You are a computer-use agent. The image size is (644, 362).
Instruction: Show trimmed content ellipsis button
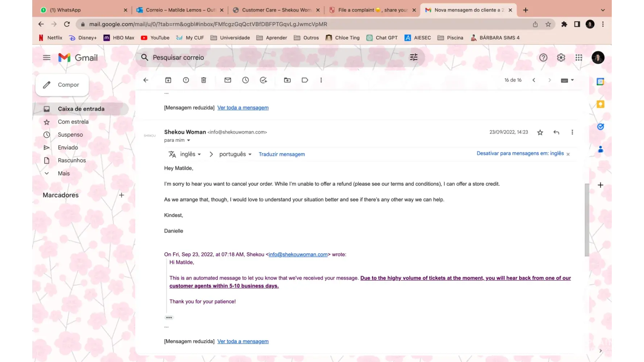[169, 317]
